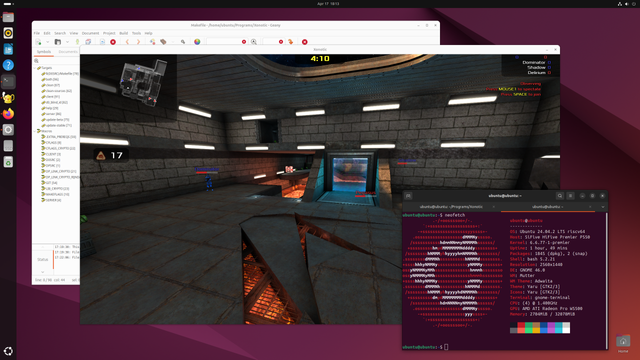This screenshot has width=640, height=360.
Task: Click the Build icon in Geany toolbar
Action: (x=163, y=42)
